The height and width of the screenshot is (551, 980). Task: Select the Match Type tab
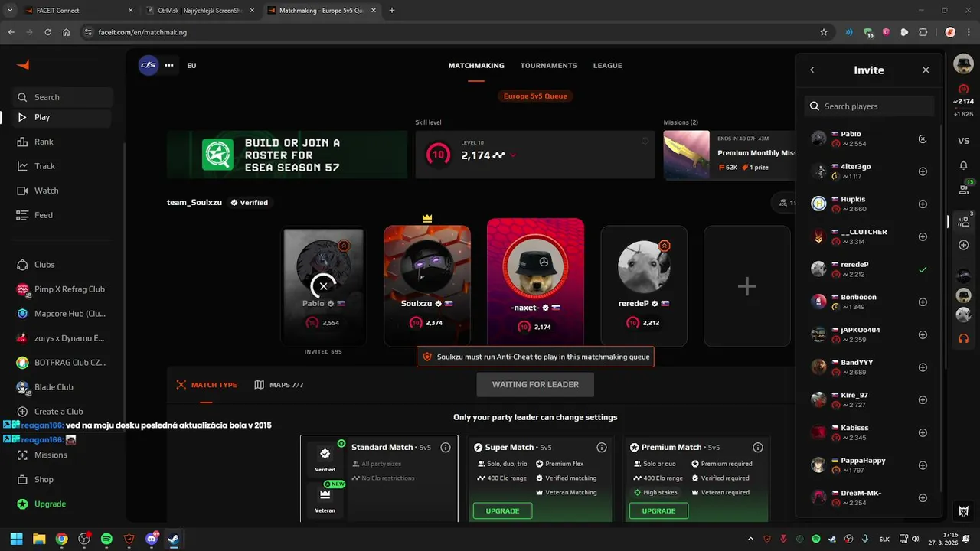click(x=207, y=385)
